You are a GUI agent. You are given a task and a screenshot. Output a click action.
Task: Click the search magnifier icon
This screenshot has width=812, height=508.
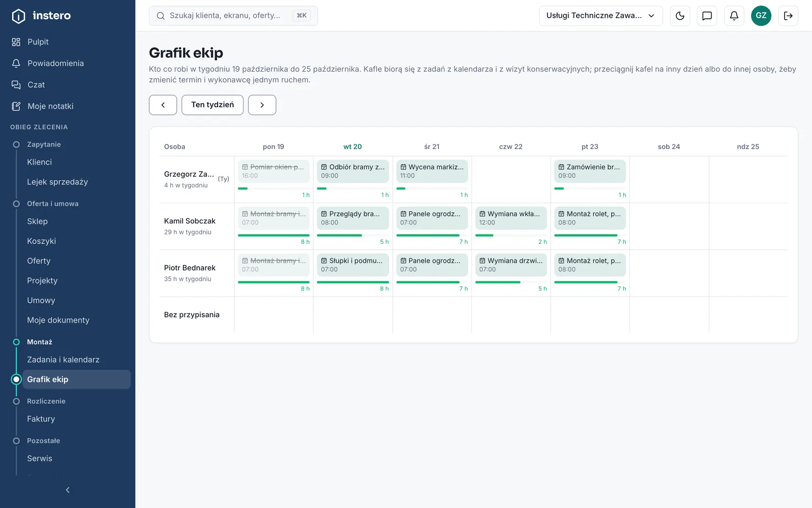pos(160,16)
